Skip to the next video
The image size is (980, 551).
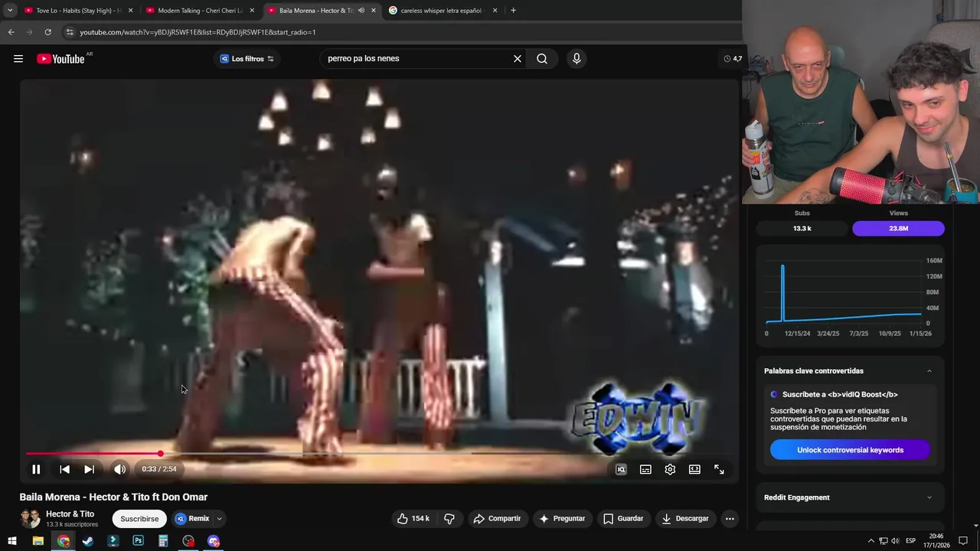[89, 469]
